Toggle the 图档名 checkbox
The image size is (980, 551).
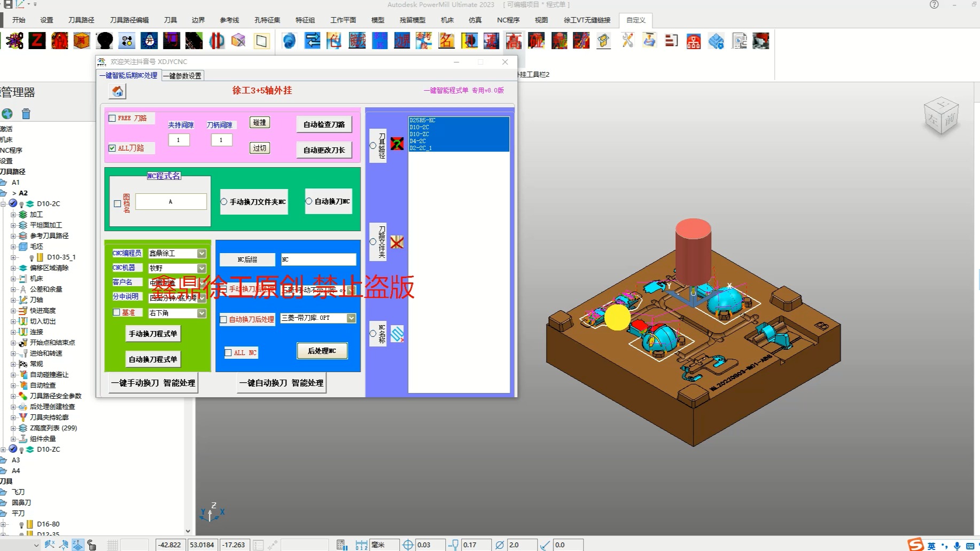(x=118, y=203)
